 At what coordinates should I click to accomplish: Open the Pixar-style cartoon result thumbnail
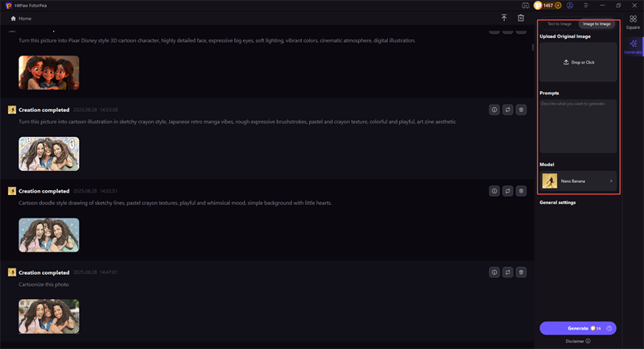pyautogui.click(x=49, y=73)
